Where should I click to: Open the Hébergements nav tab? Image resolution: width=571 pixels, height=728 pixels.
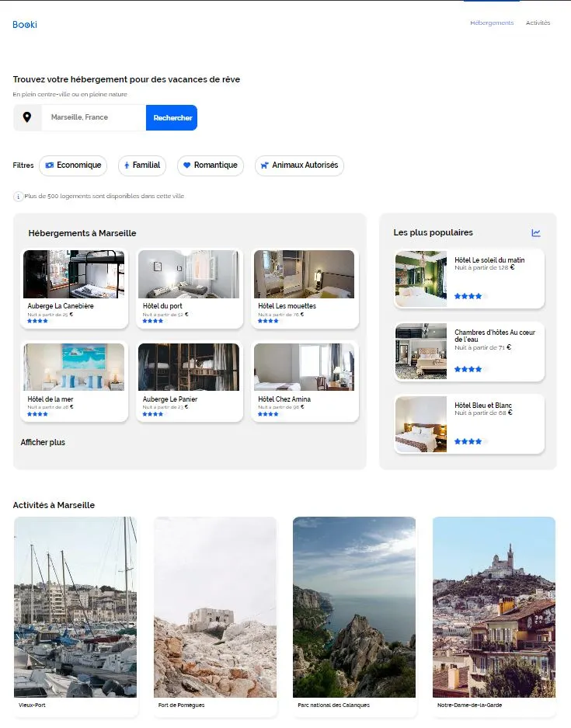(492, 23)
